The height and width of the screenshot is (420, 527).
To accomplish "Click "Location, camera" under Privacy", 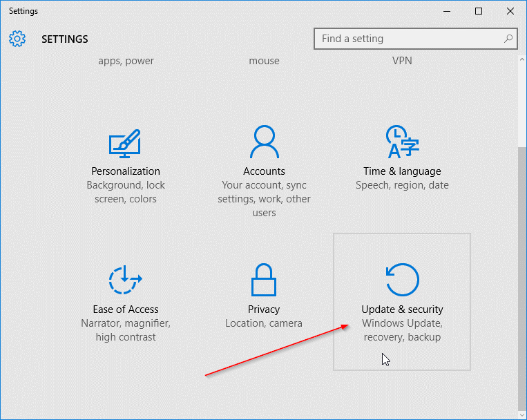I will 264,323.
